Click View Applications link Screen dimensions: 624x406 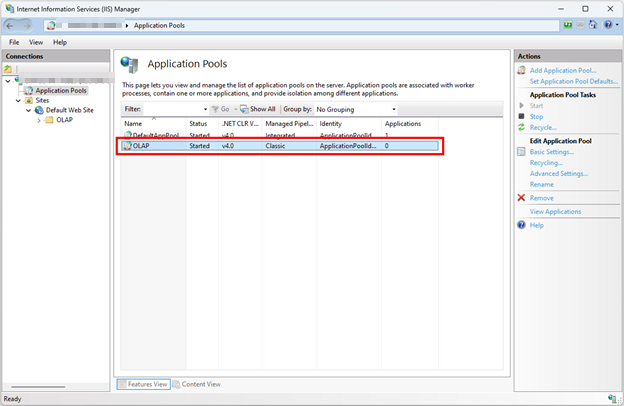coord(555,211)
